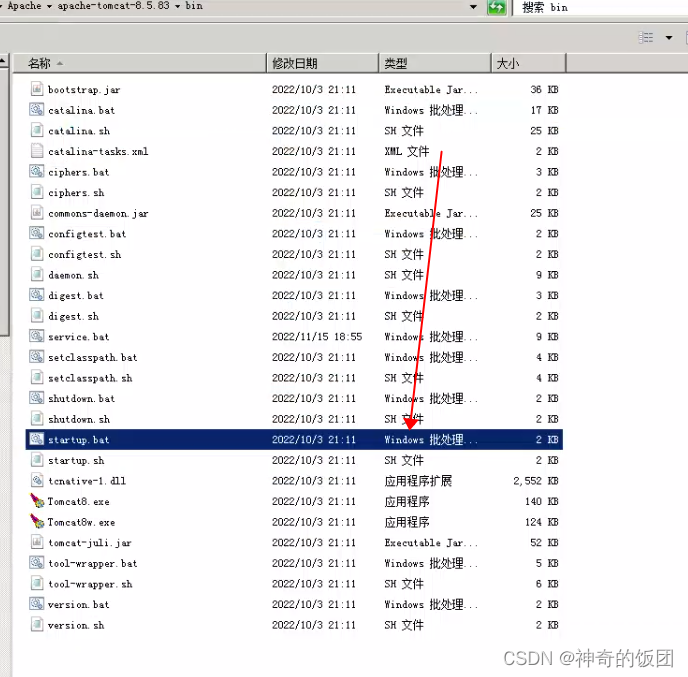688x677 pixels.
Task: Select the version.sh file name
Action: point(76,625)
